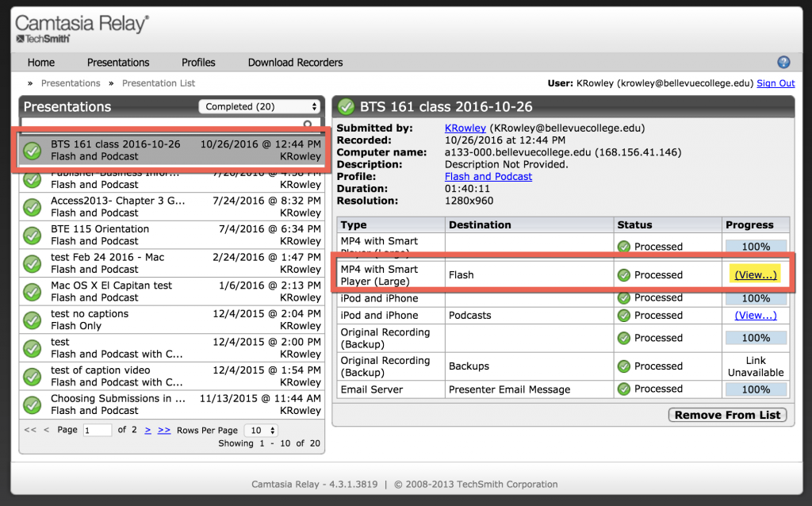This screenshot has height=506, width=812.
Task: Click the presentations search input field
Action: coord(170,124)
